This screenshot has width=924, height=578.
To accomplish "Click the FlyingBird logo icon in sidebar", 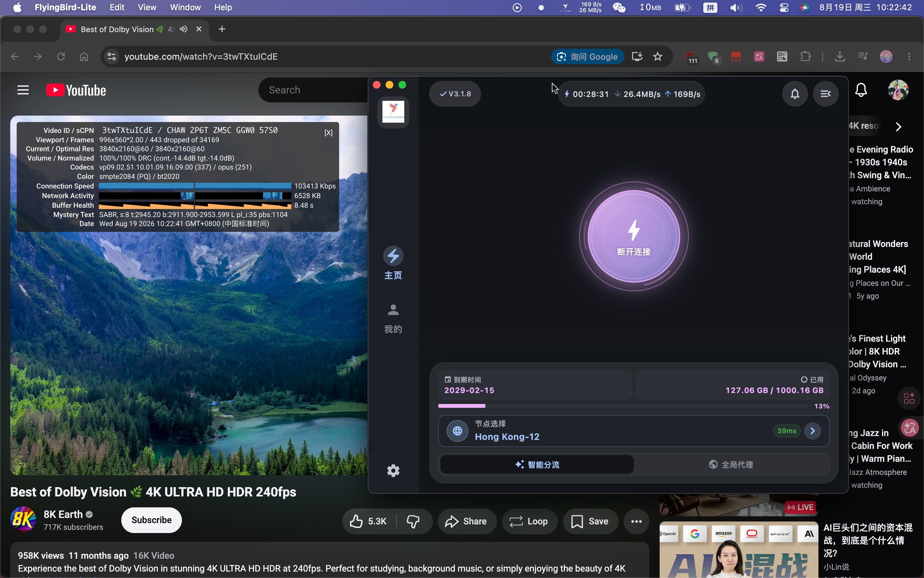I will coord(393,112).
